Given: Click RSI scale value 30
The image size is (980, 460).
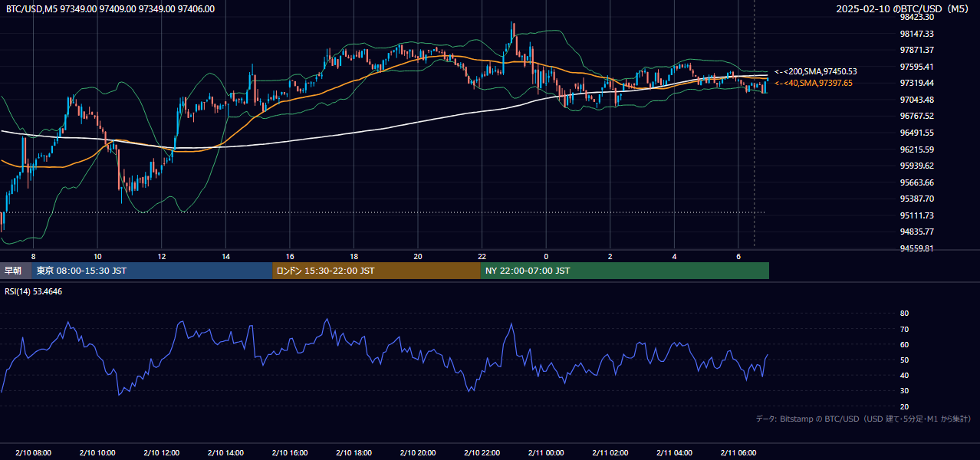Looking at the screenshot, I should (x=904, y=391).
